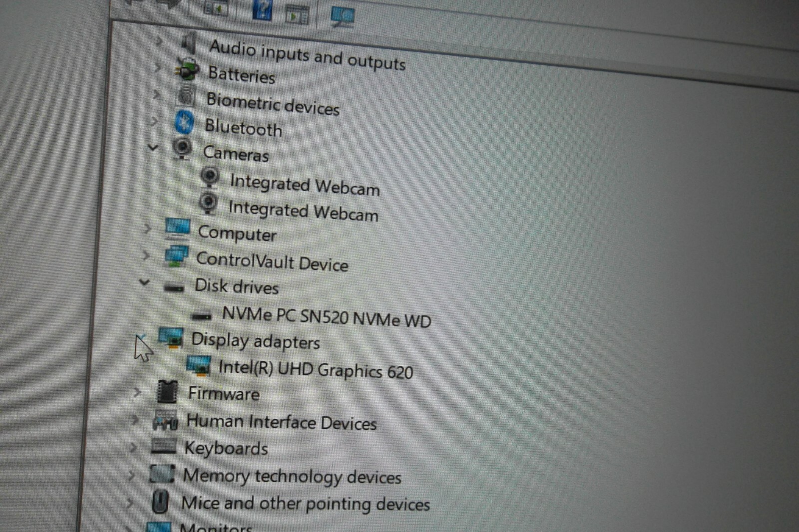
Task: Select the "Memory technology devices" label
Action: click(x=292, y=476)
